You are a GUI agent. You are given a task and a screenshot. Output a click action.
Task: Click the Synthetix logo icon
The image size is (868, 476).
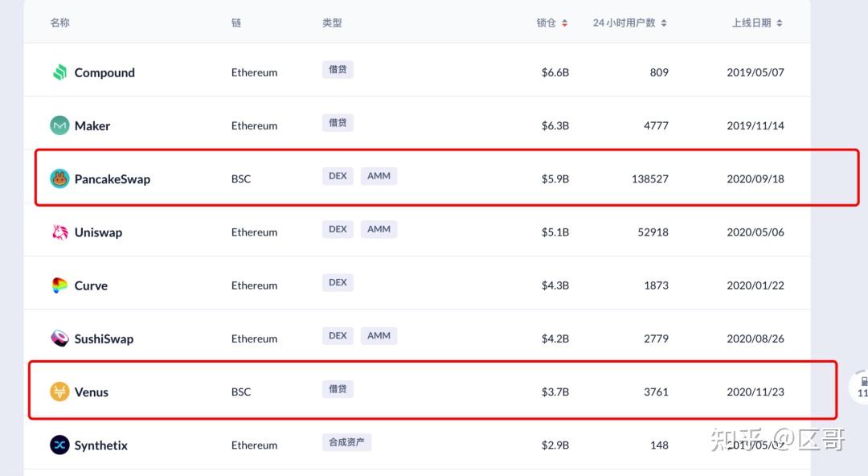[59, 445]
